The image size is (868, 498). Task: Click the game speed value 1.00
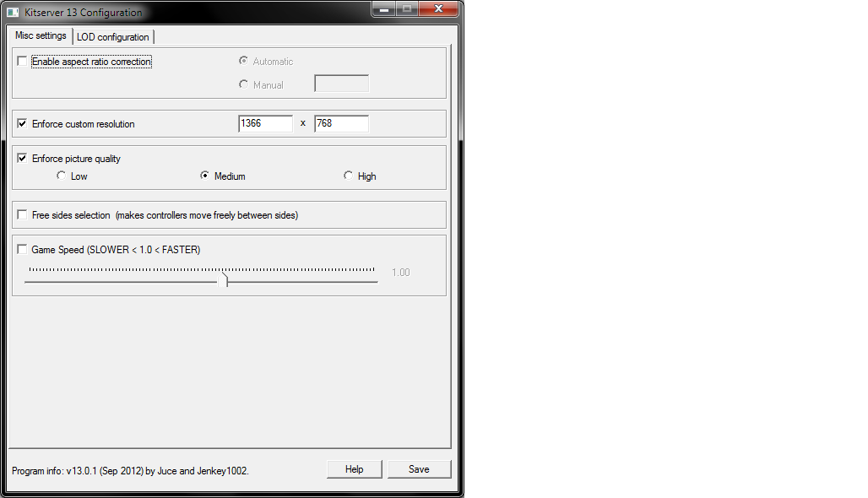coord(401,273)
